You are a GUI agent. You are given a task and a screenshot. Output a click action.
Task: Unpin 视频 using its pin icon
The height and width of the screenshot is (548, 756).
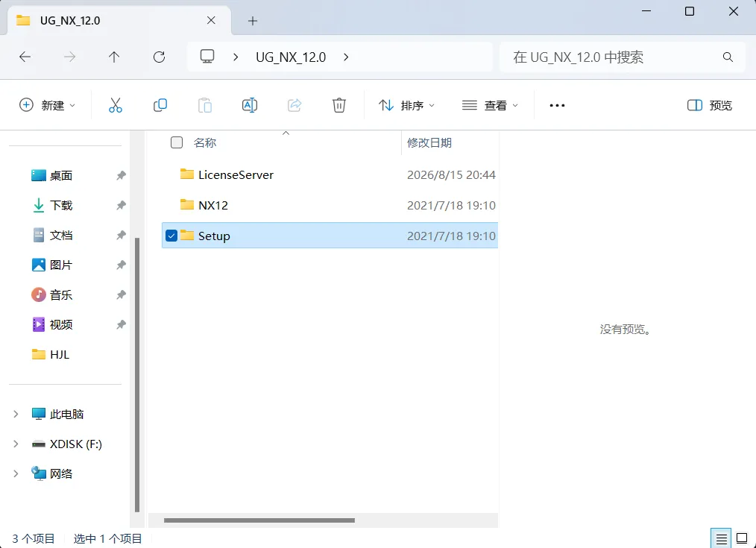(x=121, y=324)
